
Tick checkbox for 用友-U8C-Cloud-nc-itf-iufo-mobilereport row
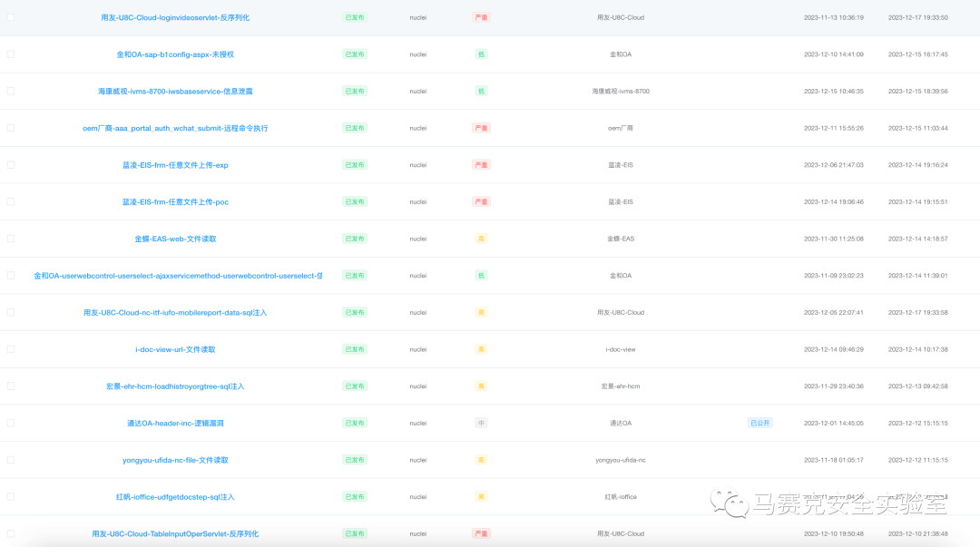coord(11,313)
